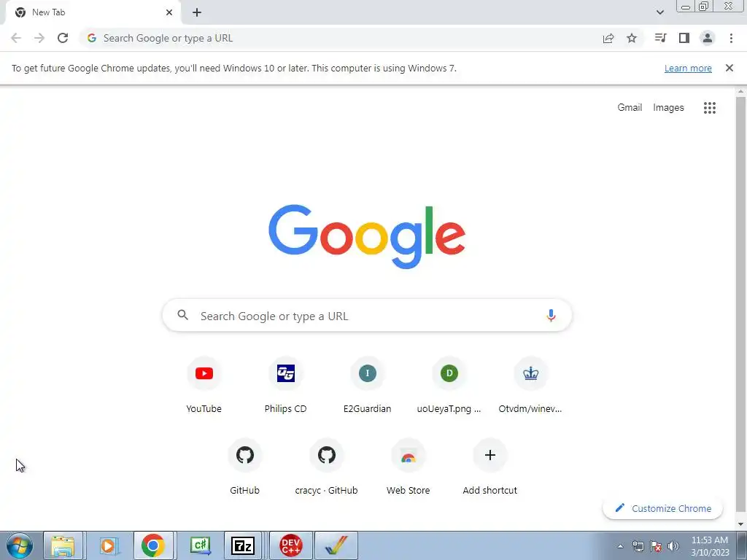Open the Learn more link
This screenshot has width=747, height=560.
click(x=688, y=68)
